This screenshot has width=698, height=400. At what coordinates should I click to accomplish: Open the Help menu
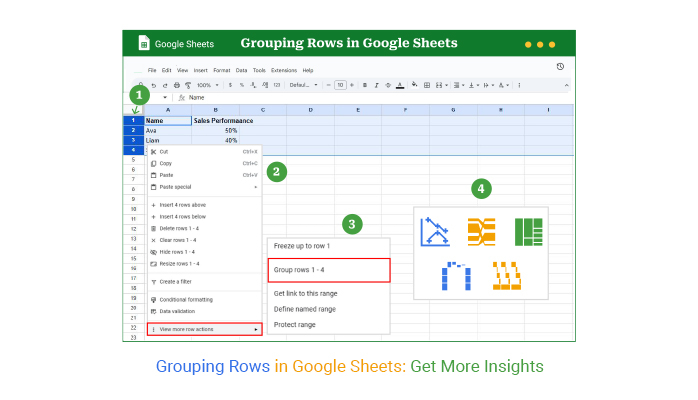point(308,70)
